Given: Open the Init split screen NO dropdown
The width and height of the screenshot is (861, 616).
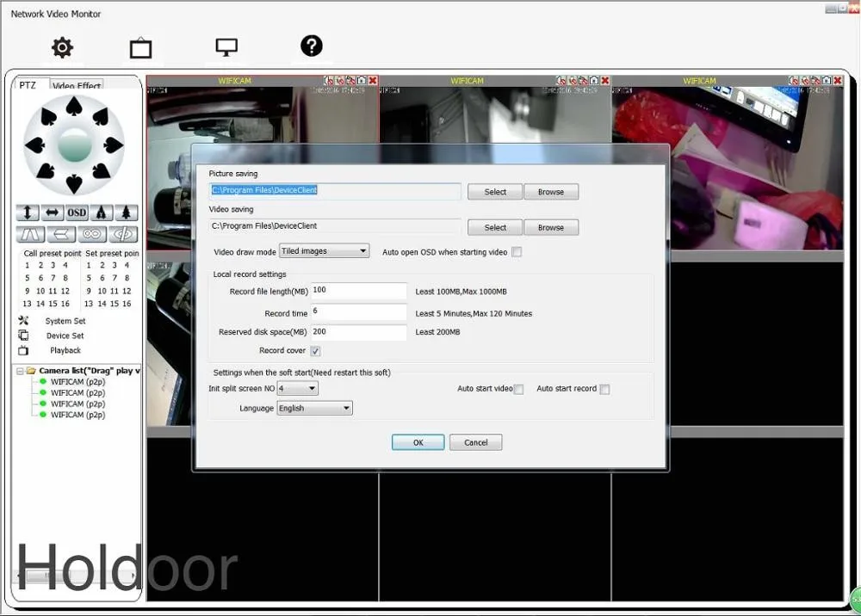Looking at the screenshot, I should coord(297,389).
